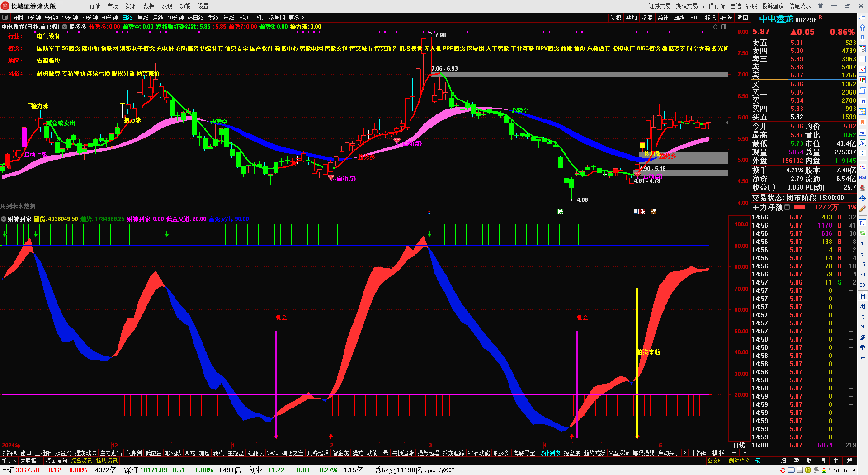
Task: Click 证券交易 trading link
Action: 660,6
